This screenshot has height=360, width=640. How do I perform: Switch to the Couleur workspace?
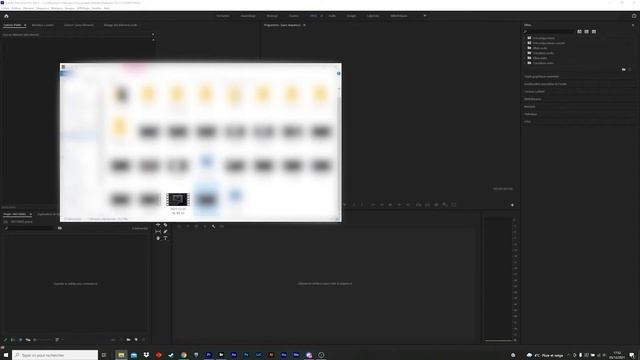pyautogui.click(x=294, y=16)
